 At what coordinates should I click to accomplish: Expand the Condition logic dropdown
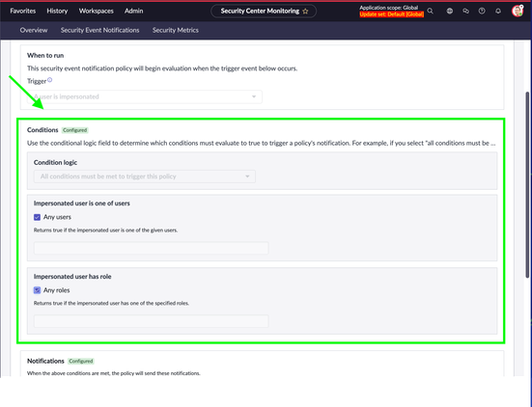tap(145, 176)
